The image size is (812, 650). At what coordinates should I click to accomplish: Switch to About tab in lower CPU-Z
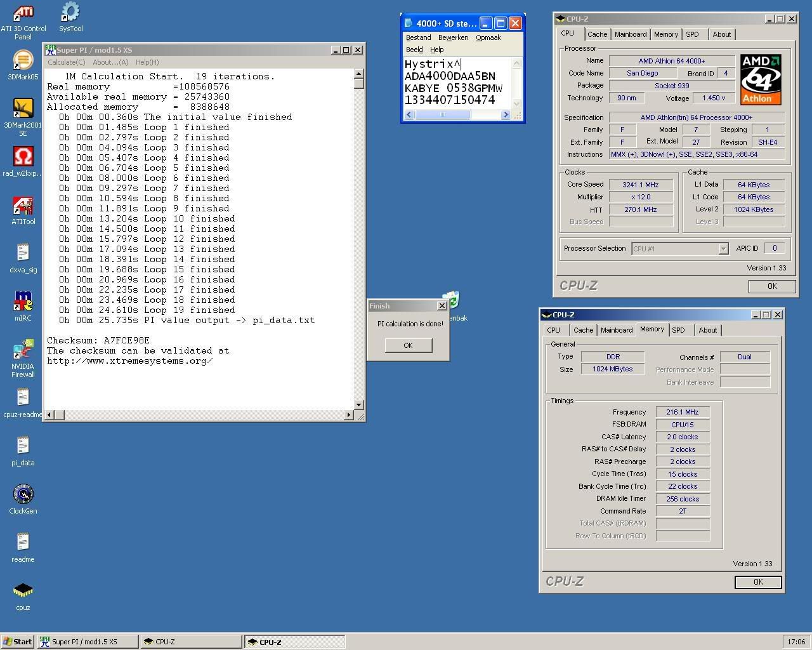coord(708,330)
